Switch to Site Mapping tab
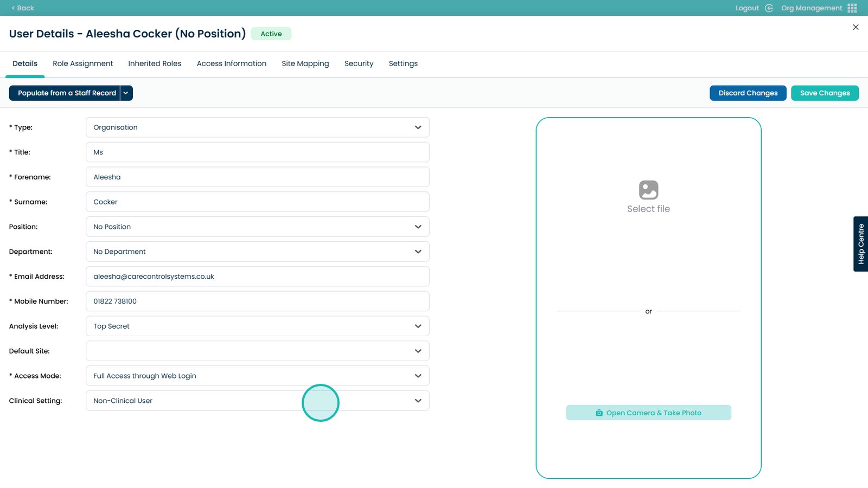868x488 pixels. point(305,63)
